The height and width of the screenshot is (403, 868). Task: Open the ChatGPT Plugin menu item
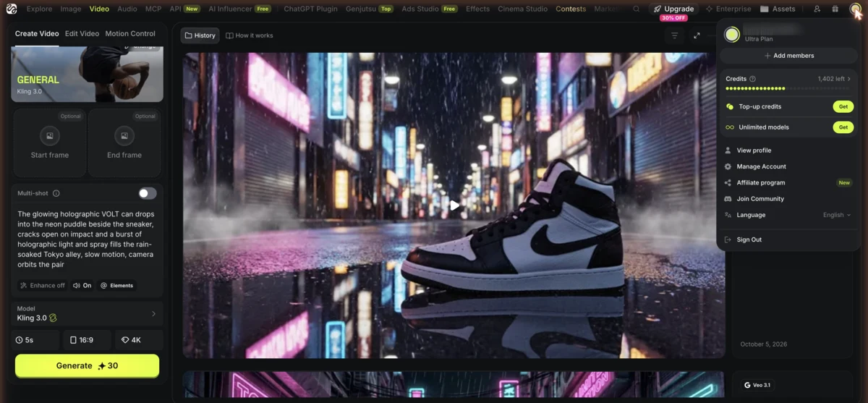[311, 9]
